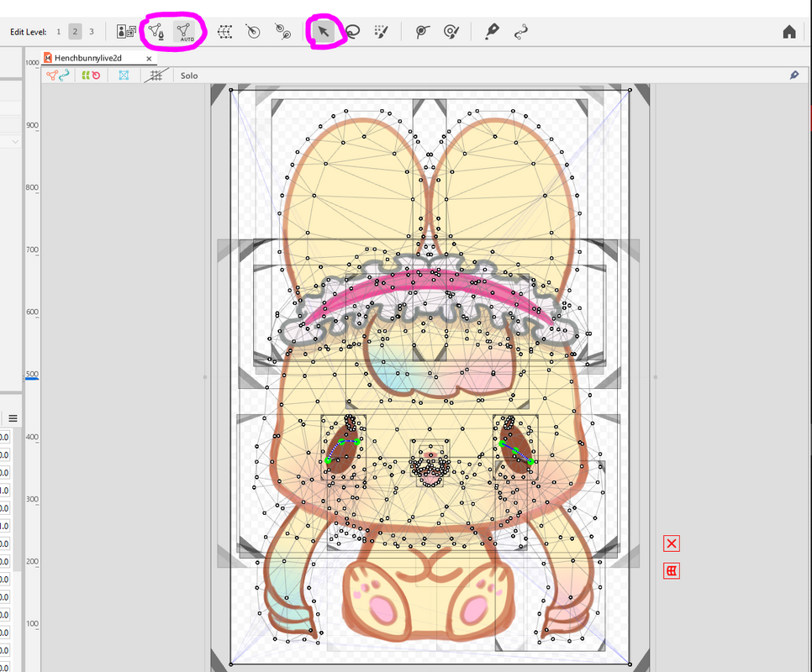This screenshot has width=812, height=672.
Task: Set Edit Level to 3
Action: tap(91, 32)
